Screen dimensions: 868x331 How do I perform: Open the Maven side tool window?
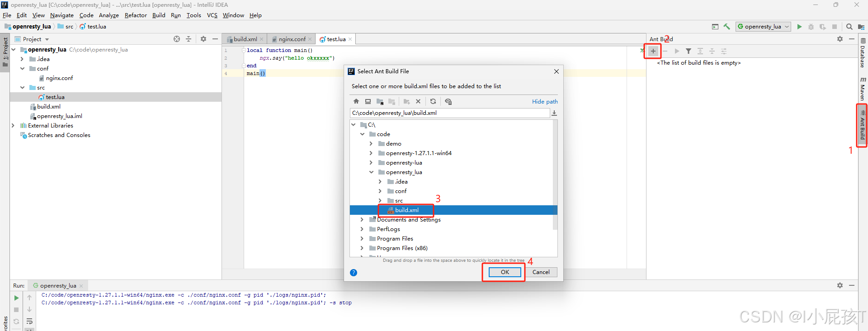click(863, 89)
